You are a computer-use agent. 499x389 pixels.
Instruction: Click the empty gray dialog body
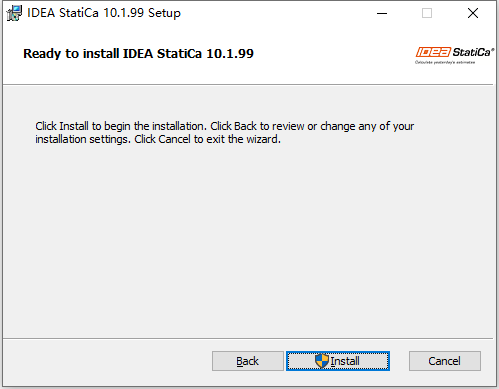248,240
